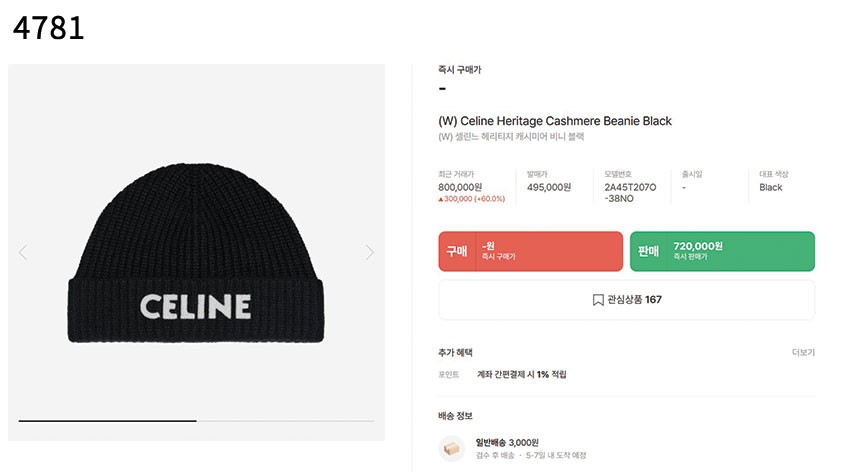This screenshot has height=472, width=860.
Task: Click the 최근 거래가 800,000원 value
Action: pos(461,187)
